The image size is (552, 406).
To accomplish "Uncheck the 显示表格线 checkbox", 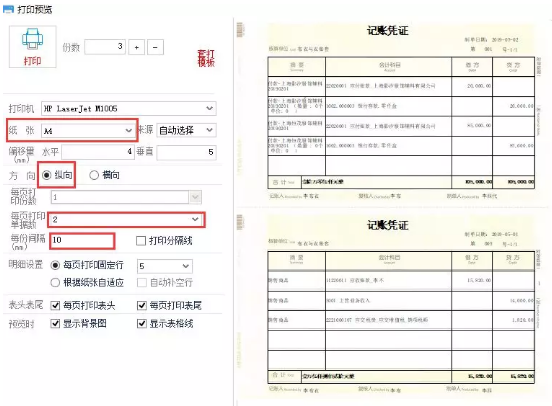I will click(x=142, y=323).
